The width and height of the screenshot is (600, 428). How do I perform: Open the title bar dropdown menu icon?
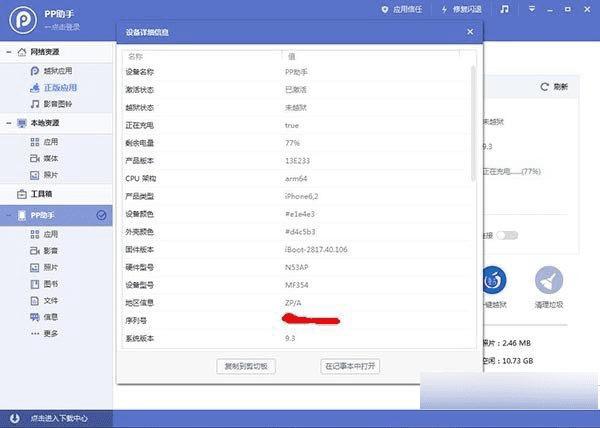click(532, 9)
